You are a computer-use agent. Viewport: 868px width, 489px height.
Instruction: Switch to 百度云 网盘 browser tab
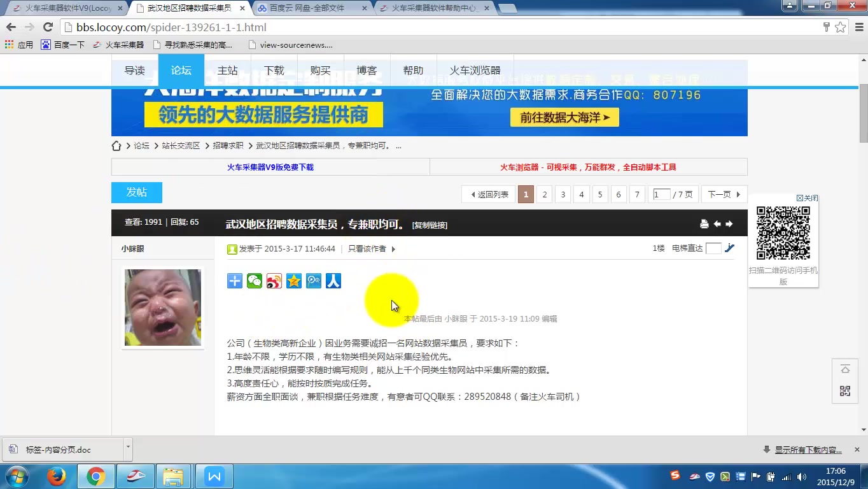[x=312, y=8]
